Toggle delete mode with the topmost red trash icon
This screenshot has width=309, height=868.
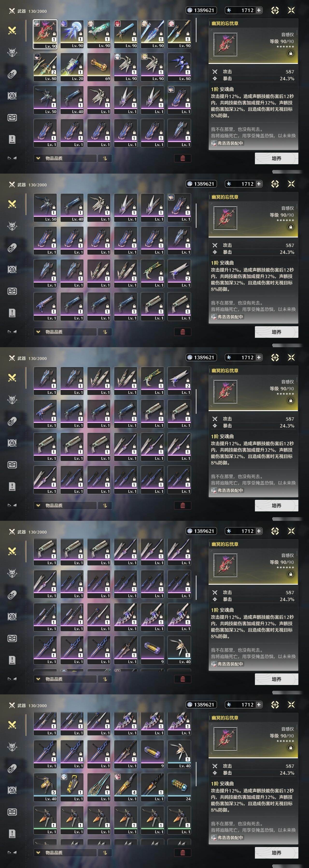click(x=183, y=158)
